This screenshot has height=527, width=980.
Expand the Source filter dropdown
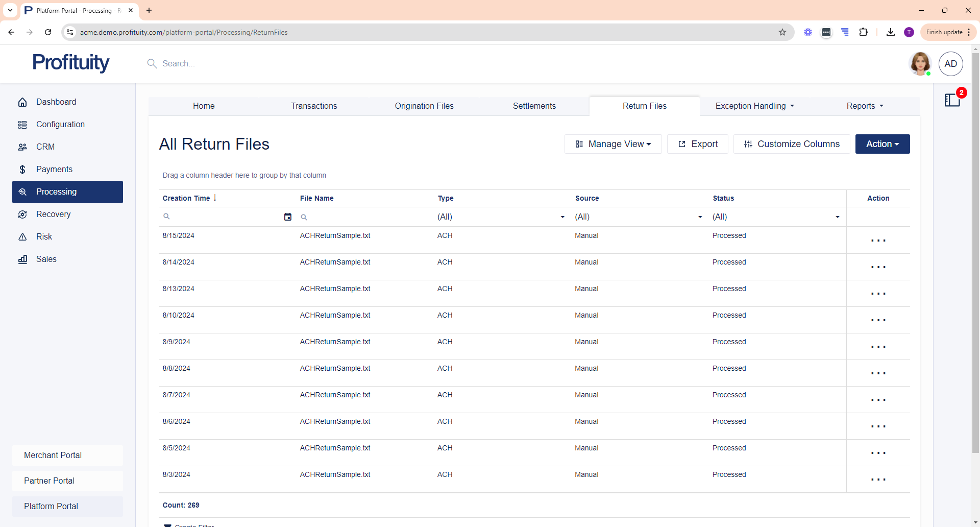tap(700, 217)
